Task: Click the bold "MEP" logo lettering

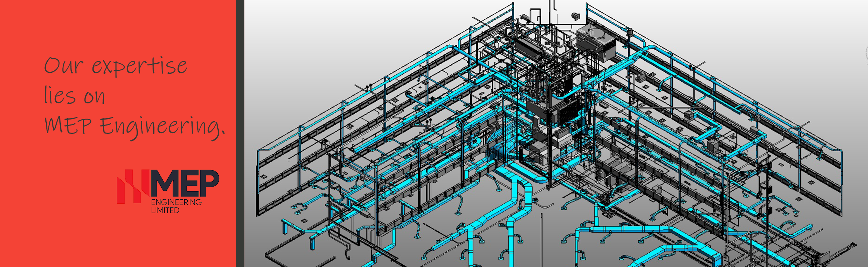Action: point(185,184)
